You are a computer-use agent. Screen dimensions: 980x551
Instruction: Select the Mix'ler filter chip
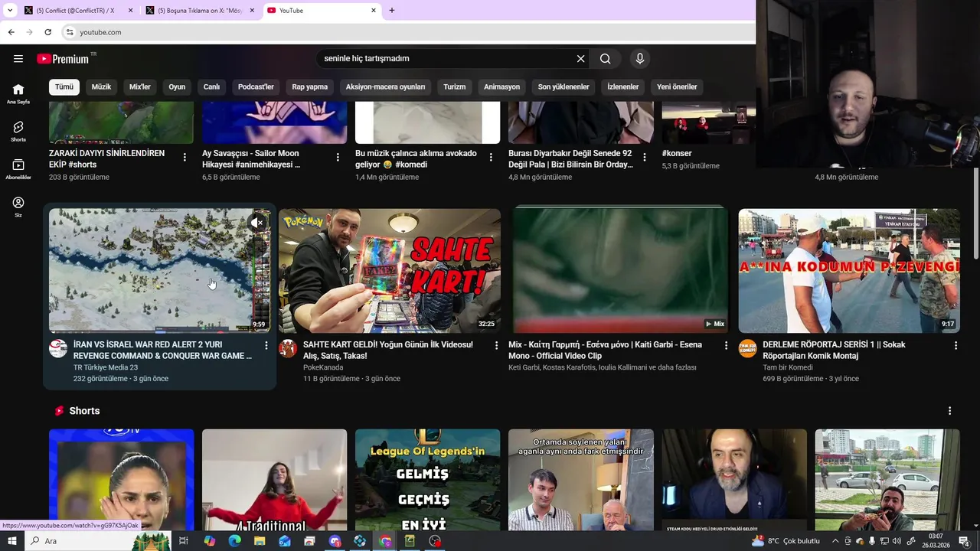point(140,86)
